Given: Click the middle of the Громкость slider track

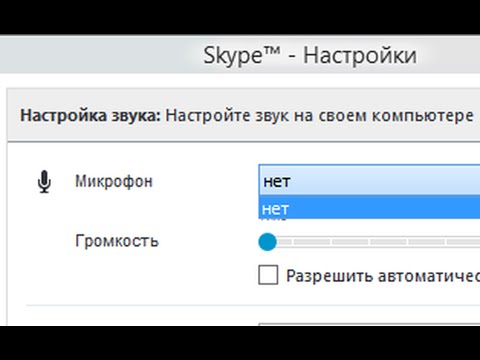Looking at the screenshot, I should click(x=369, y=242).
